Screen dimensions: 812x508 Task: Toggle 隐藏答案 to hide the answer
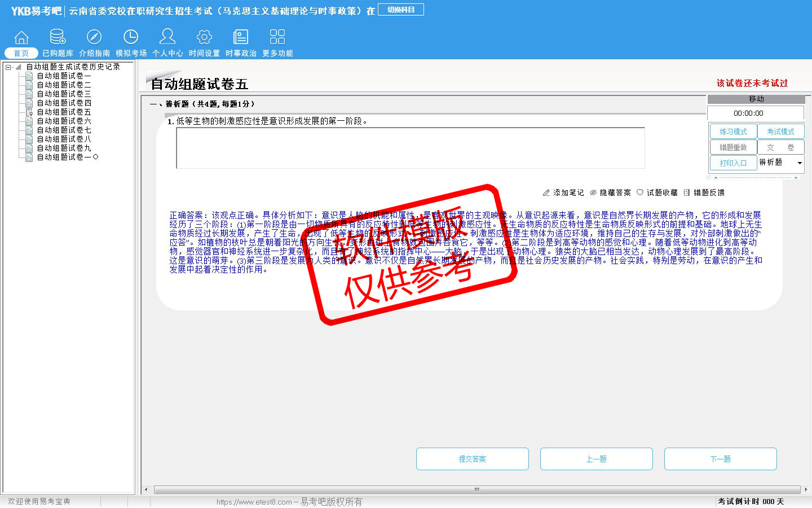point(611,192)
